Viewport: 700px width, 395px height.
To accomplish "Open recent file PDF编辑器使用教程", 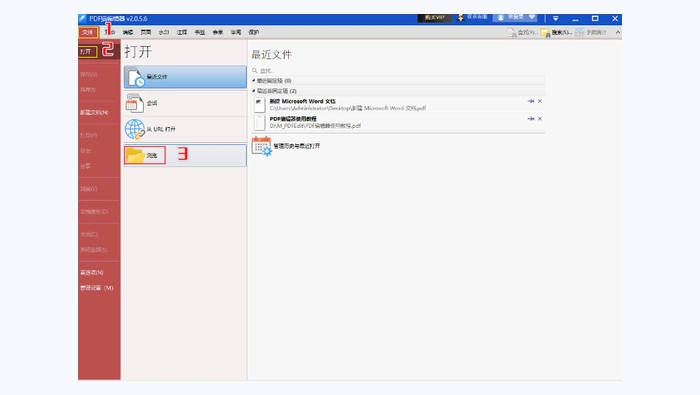I will [397, 122].
